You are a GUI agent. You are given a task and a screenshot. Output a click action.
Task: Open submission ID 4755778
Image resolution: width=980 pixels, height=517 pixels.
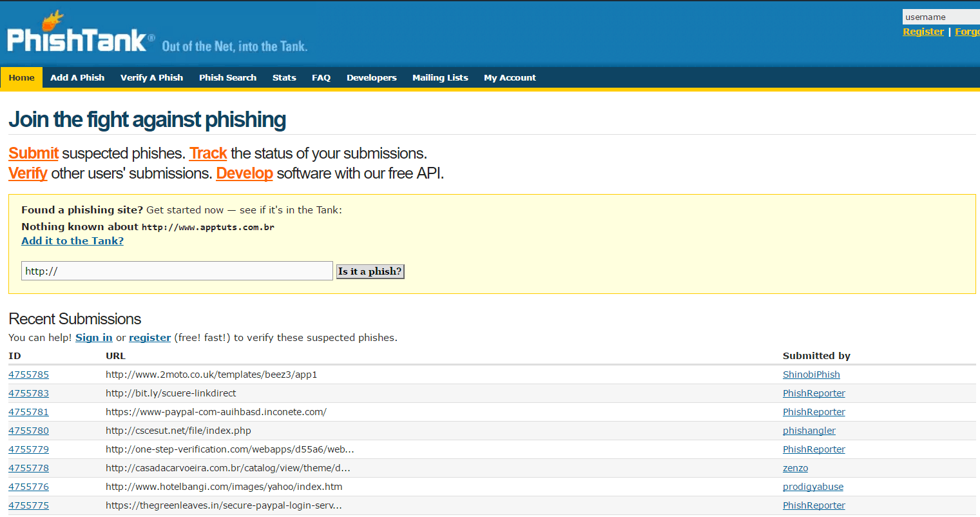coord(28,468)
